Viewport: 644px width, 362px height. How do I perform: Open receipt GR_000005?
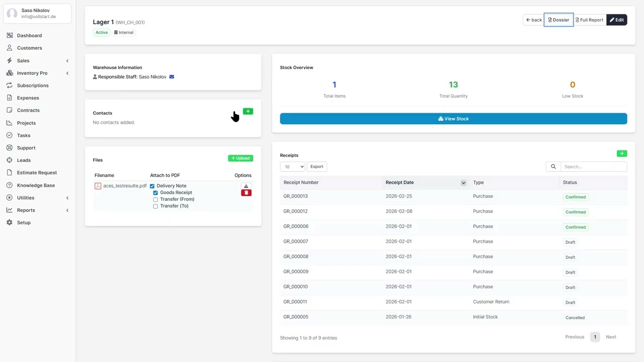point(296,317)
